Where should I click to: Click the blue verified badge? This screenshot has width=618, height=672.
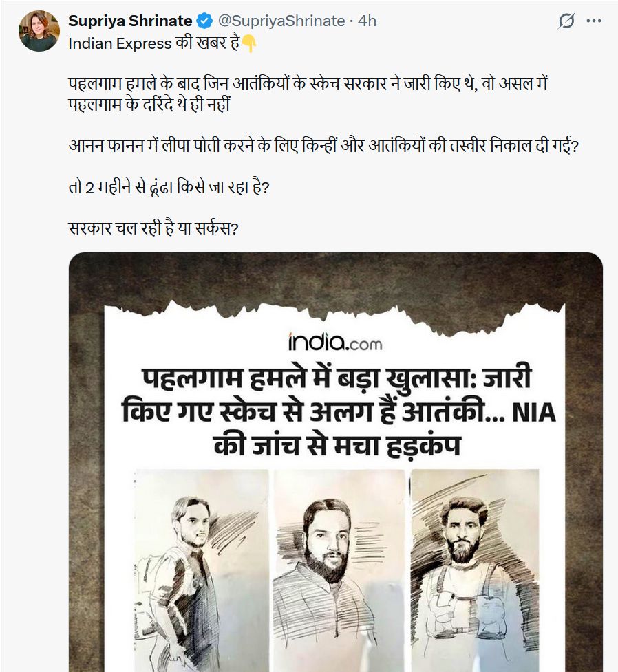coord(204,21)
